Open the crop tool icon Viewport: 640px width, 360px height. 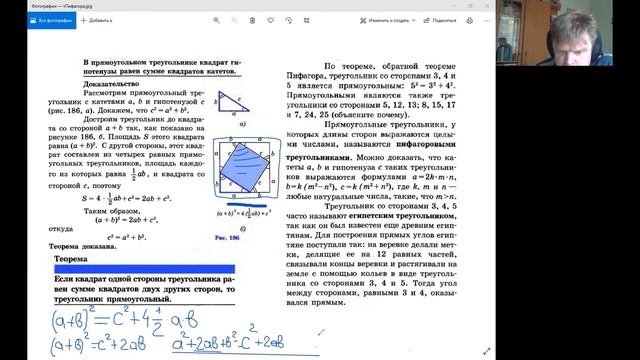pos(307,20)
